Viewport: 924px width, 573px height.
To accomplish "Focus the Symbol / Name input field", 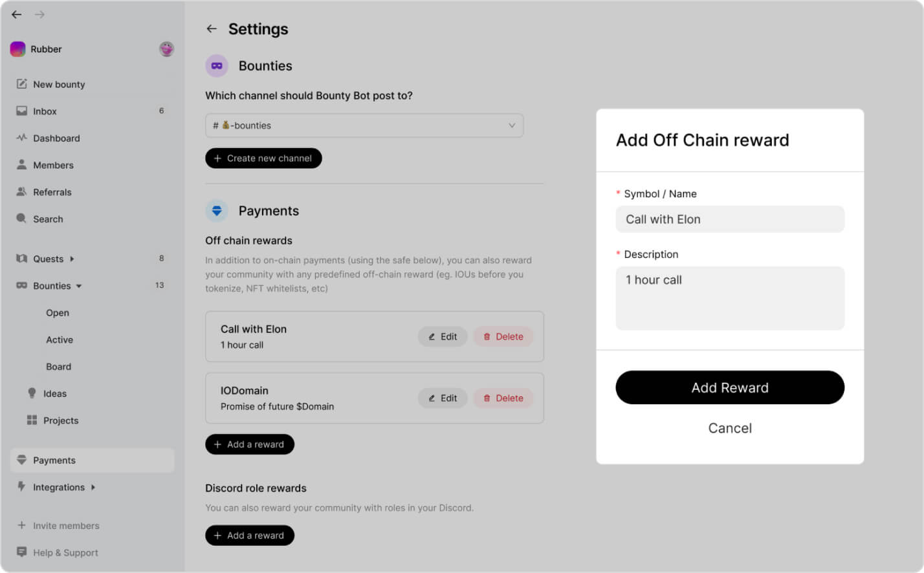I will (729, 219).
